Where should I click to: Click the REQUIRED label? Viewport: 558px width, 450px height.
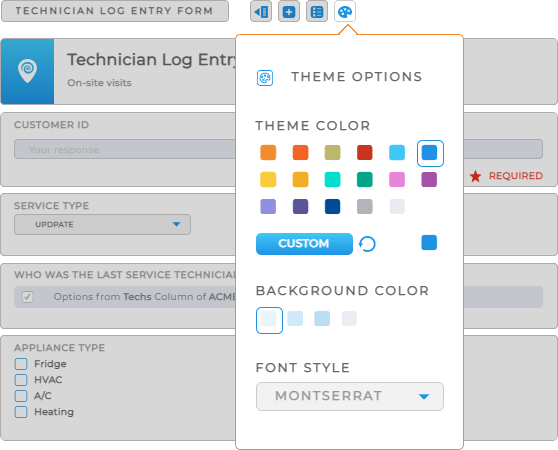pos(516,176)
